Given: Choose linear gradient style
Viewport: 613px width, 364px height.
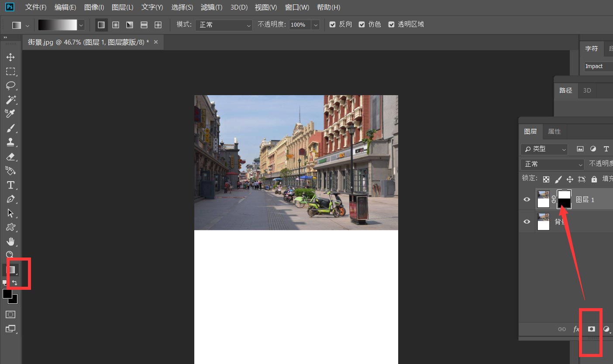Looking at the screenshot, I should 101,25.
